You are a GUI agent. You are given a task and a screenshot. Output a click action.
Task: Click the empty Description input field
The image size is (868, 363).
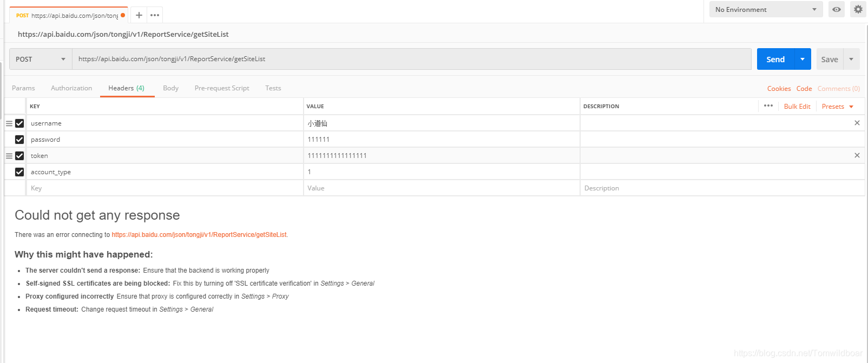click(722, 188)
